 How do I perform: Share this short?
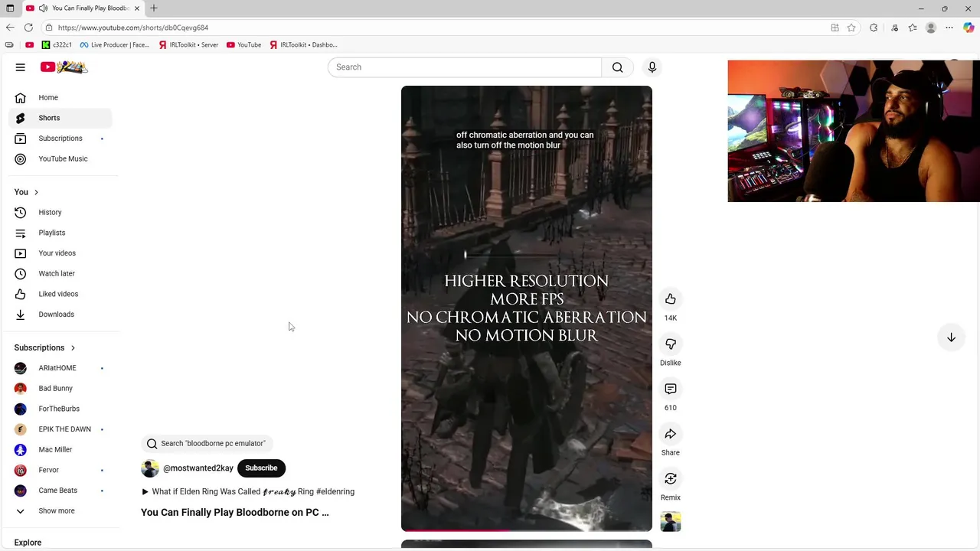671,434
